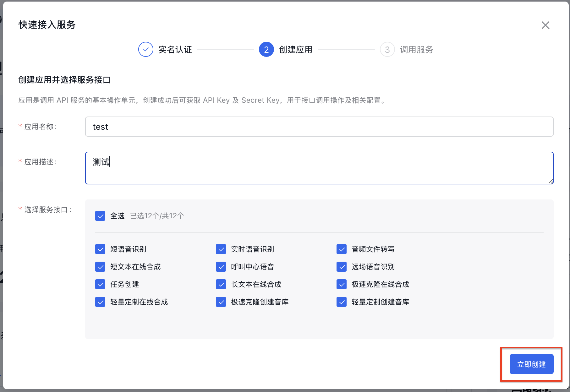This screenshot has height=392, width=570.
Task: Click the 应用名称 field label
Action: [41, 127]
